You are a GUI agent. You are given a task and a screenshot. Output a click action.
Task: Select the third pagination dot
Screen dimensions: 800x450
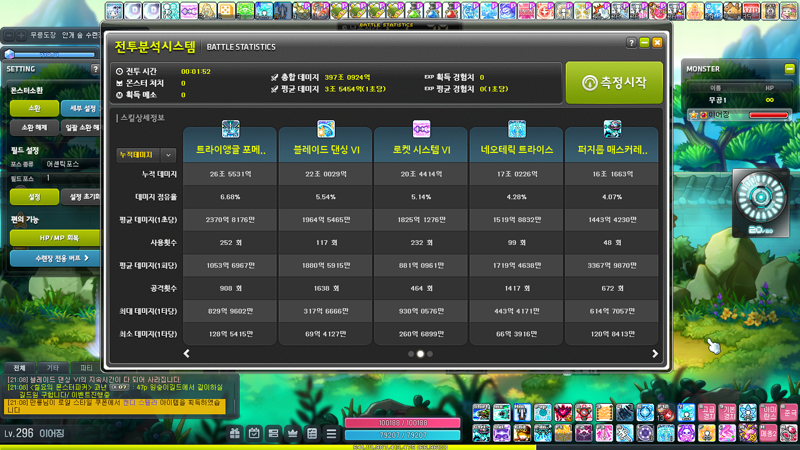coord(430,354)
